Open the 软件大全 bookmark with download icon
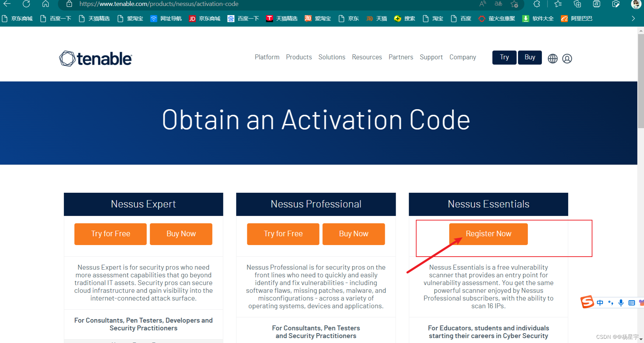 coord(538,19)
